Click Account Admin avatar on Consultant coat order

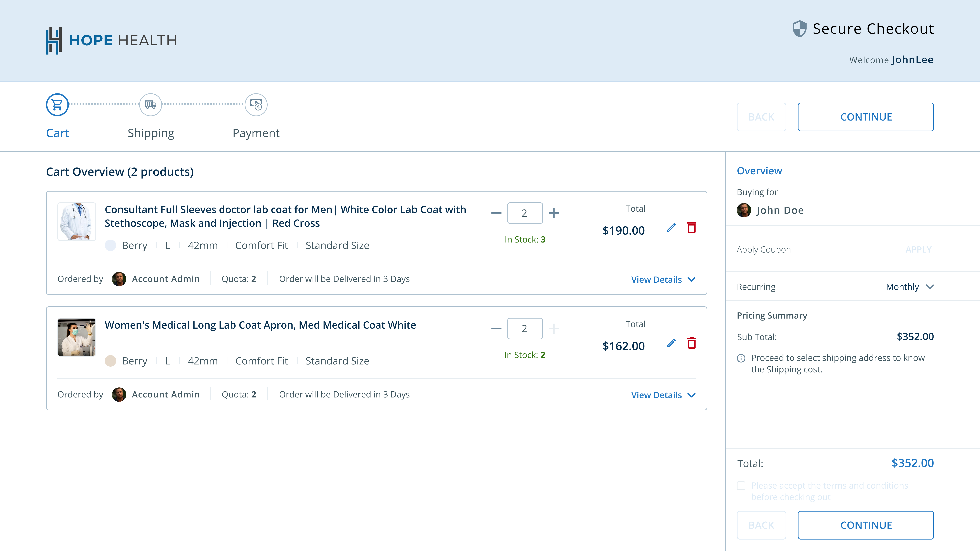point(119,279)
